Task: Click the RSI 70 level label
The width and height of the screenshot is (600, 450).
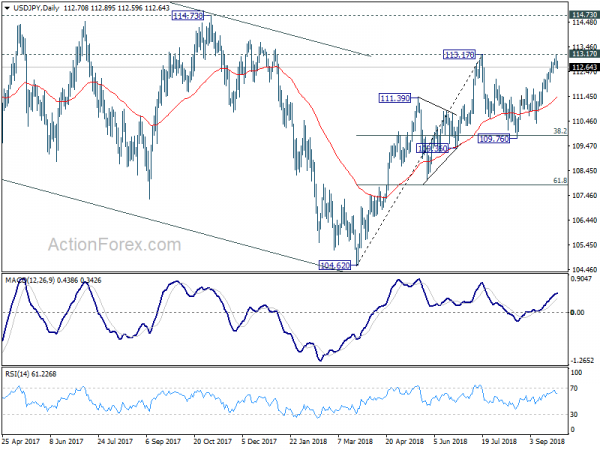Action: point(574,389)
